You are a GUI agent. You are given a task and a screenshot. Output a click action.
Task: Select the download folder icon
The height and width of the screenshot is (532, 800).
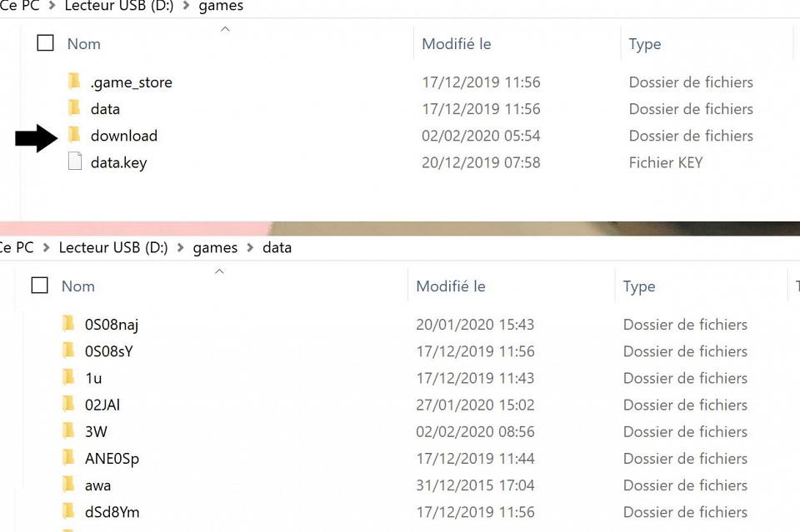[x=74, y=135]
